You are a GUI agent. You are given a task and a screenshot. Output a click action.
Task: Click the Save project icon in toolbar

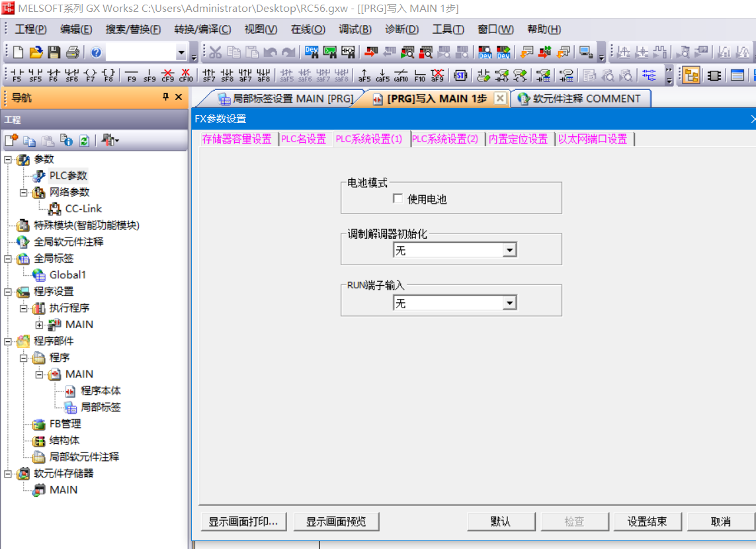[54, 52]
